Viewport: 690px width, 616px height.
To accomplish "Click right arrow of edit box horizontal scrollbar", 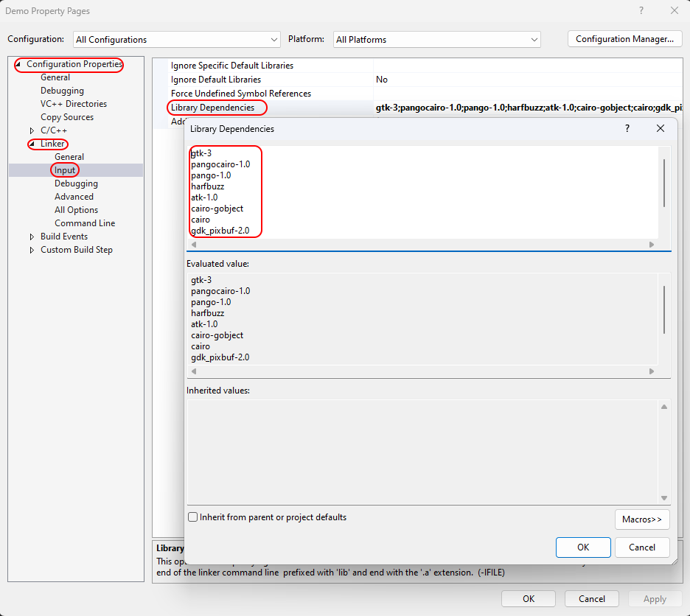I will pyautogui.click(x=652, y=245).
